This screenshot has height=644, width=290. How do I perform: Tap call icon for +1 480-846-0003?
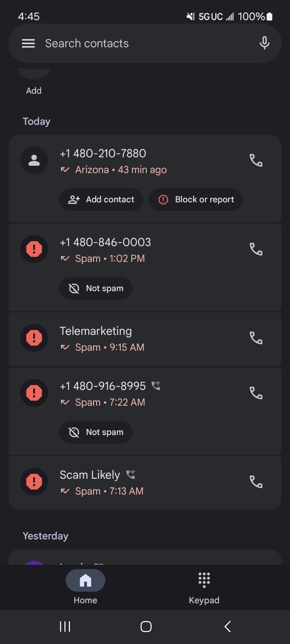[256, 249]
